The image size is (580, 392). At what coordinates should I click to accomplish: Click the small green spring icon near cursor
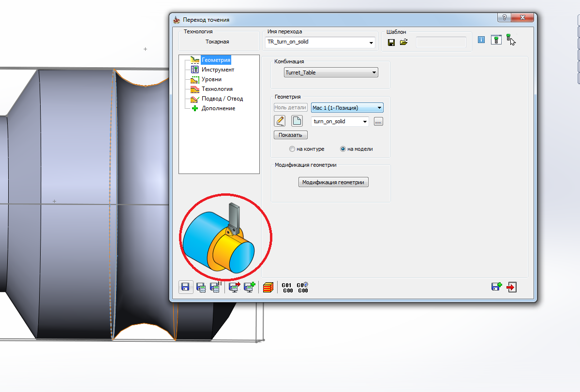(x=508, y=37)
